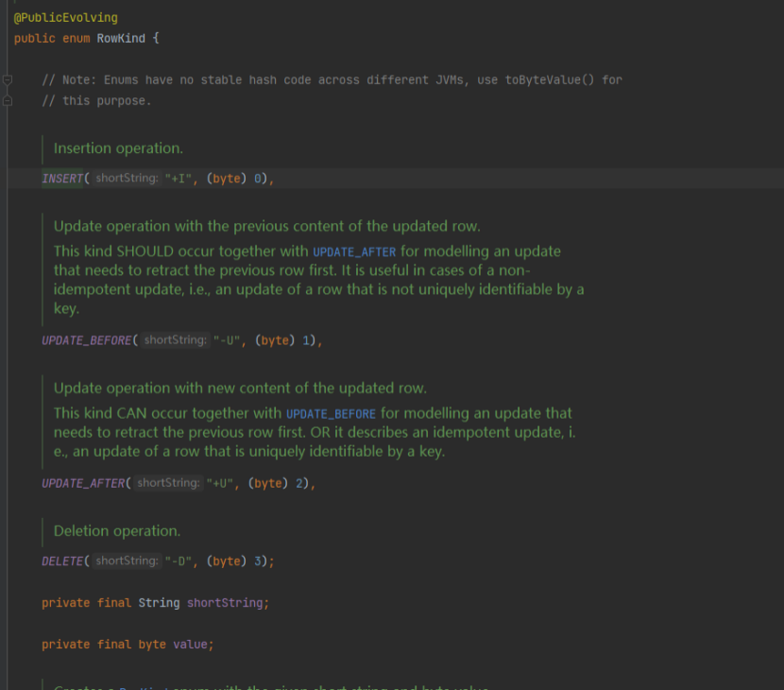
Task: Click the fold end marker beside '// this purpose.'
Action: click(7, 100)
